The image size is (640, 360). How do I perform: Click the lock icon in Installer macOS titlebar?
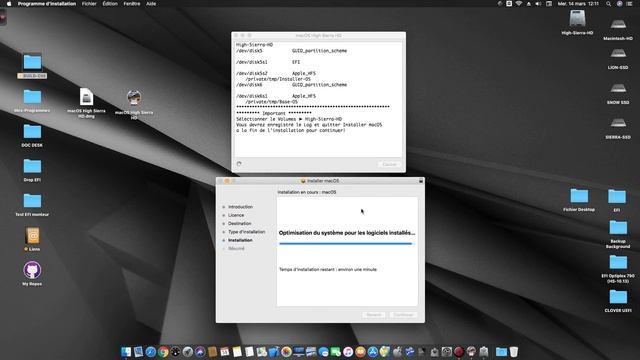click(x=421, y=181)
